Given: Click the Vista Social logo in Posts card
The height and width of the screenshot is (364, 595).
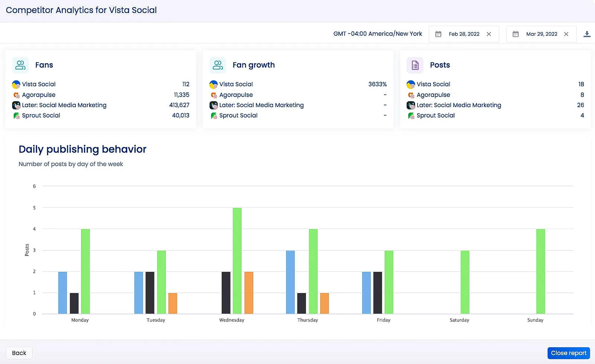Looking at the screenshot, I should [411, 84].
